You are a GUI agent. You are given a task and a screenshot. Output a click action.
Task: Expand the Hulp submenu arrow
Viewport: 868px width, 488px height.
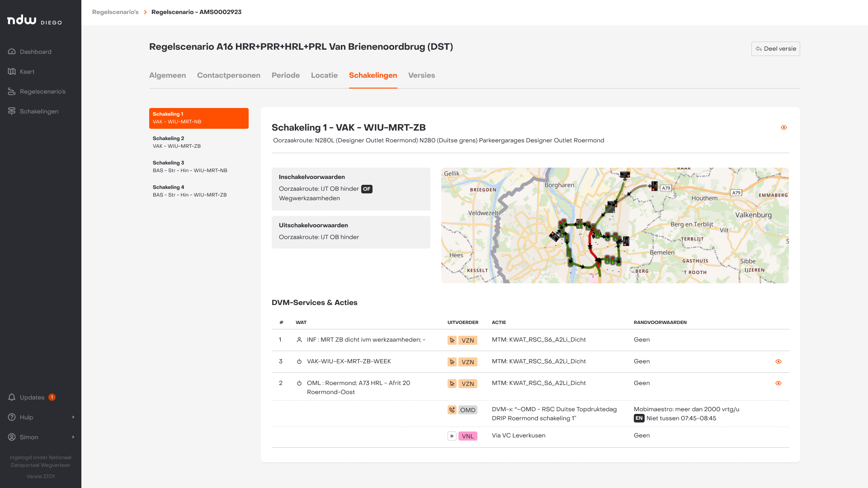(x=73, y=417)
